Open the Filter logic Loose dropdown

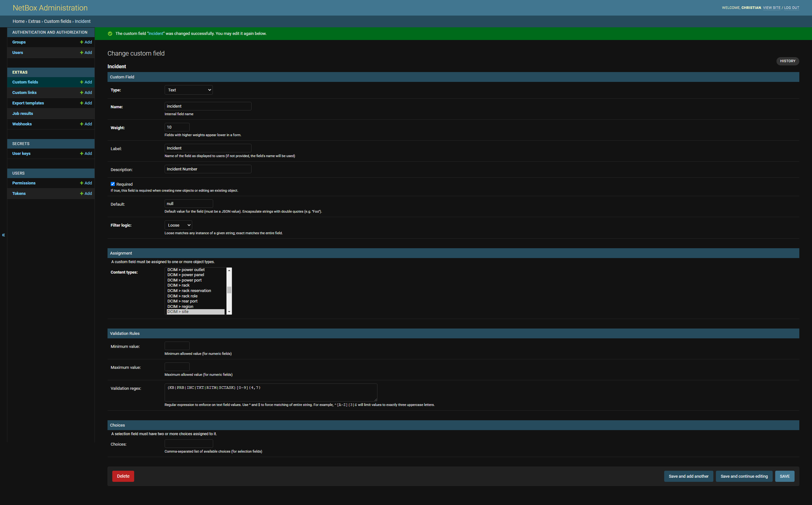[x=178, y=225]
